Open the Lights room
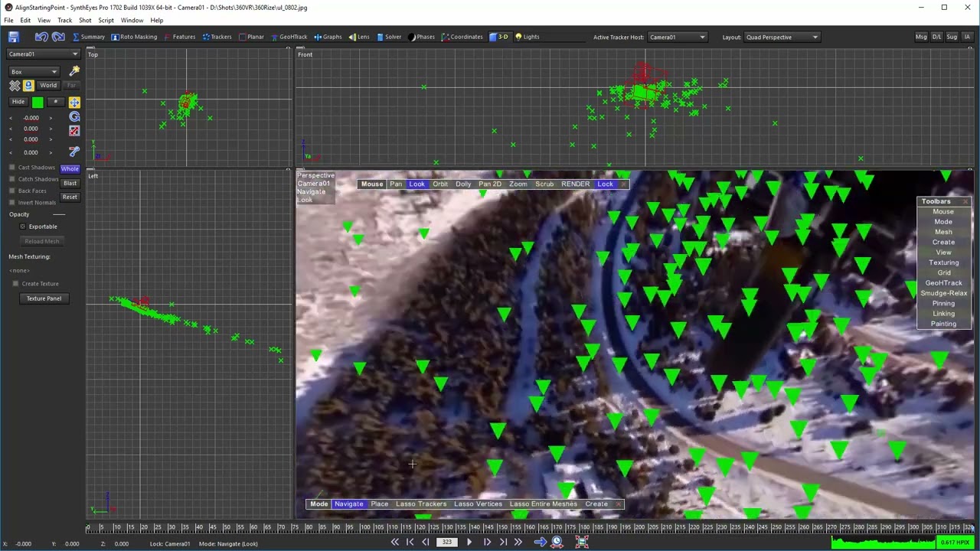Viewport: 980px width, 551px height. click(527, 37)
